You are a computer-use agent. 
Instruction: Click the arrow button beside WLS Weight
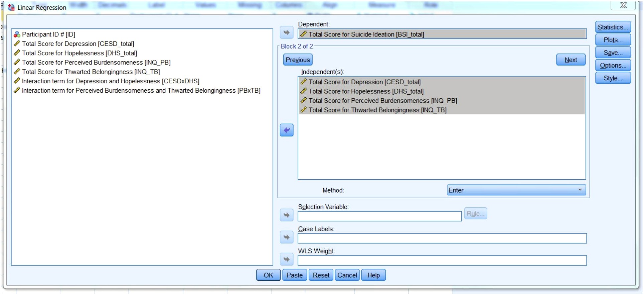pyautogui.click(x=287, y=259)
